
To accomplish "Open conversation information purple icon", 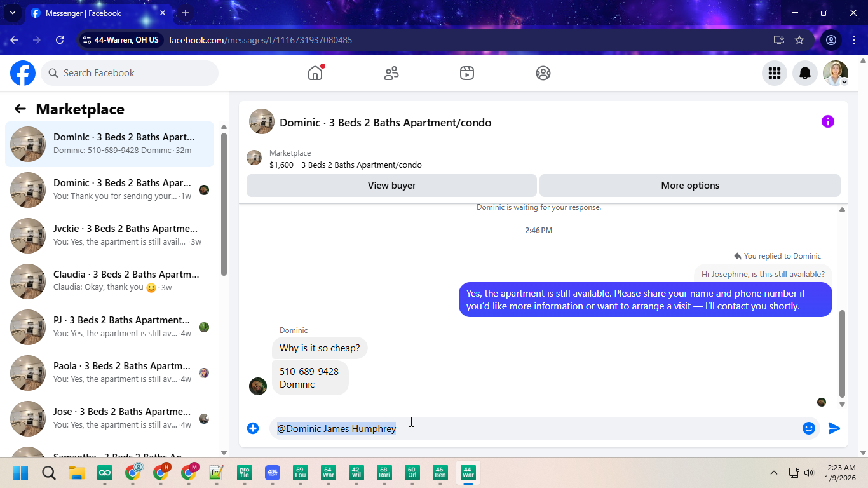I will pos(828,121).
